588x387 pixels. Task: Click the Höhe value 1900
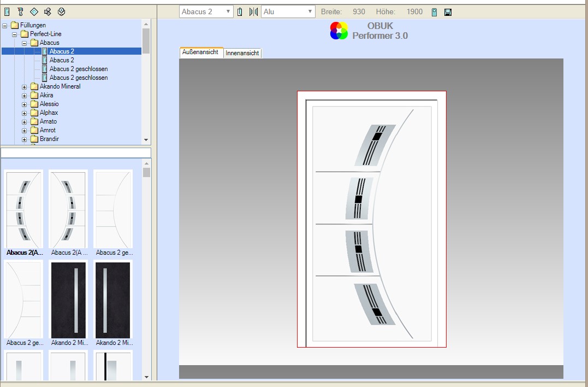click(414, 11)
